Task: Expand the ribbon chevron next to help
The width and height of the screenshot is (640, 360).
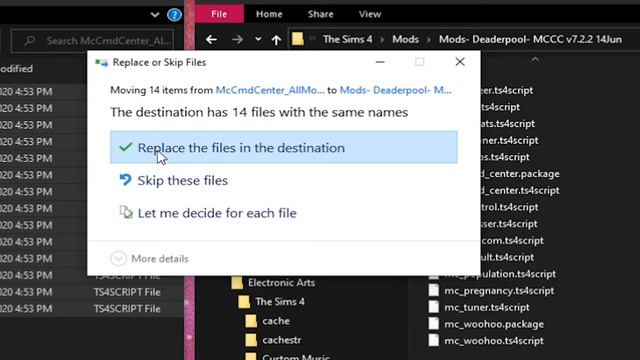Action: coord(155,15)
